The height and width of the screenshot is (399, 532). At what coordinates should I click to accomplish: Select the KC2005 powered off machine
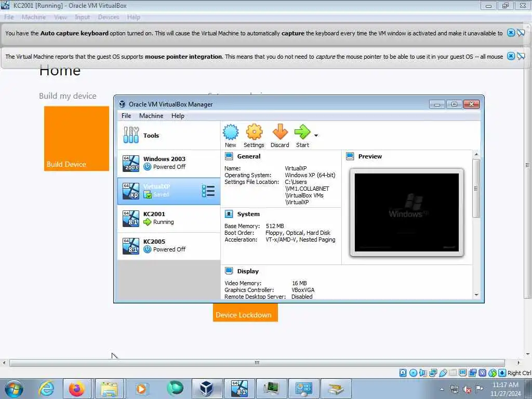tap(169, 246)
